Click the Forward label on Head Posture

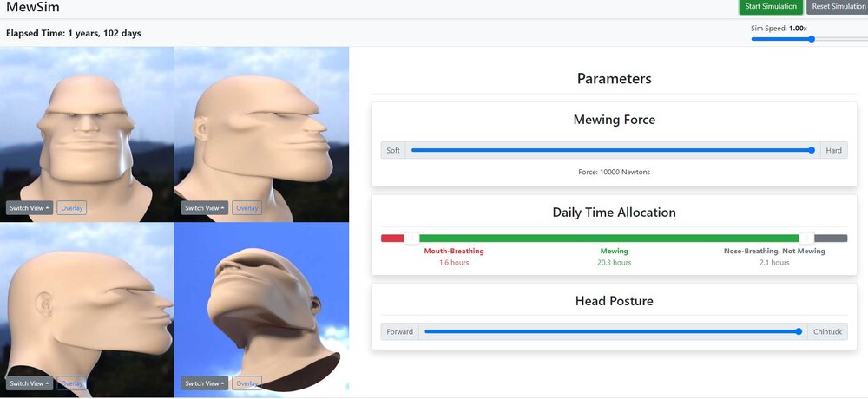[x=399, y=331]
